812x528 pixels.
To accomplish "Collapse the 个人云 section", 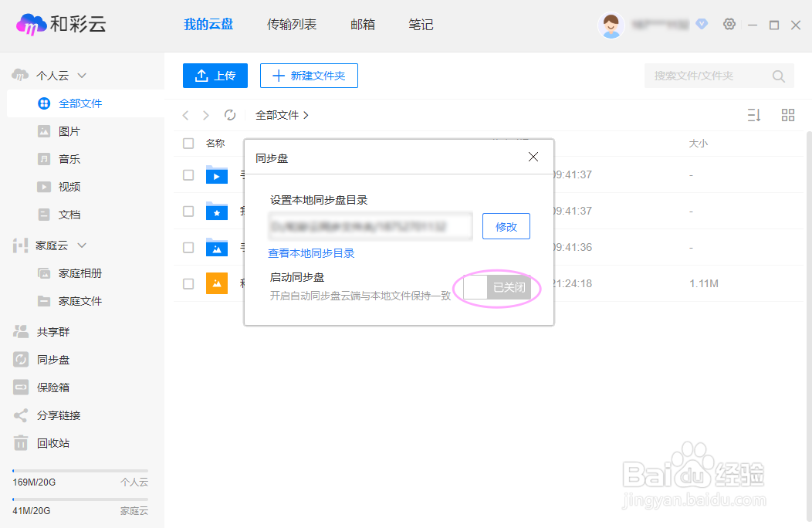I will 82,75.
